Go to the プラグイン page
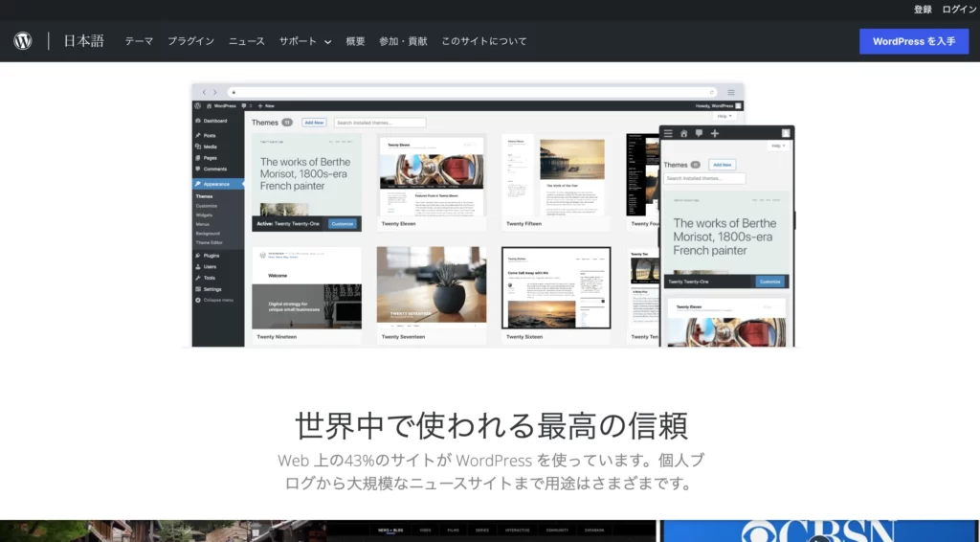Image resolution: width=980 pixels, height=542 pixels. click(190, 41)
